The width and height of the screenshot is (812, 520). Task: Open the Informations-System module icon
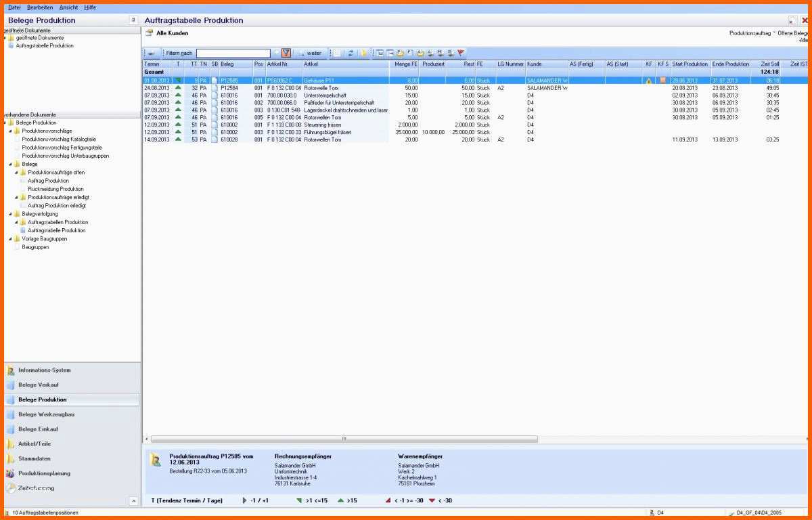point(10,370)
